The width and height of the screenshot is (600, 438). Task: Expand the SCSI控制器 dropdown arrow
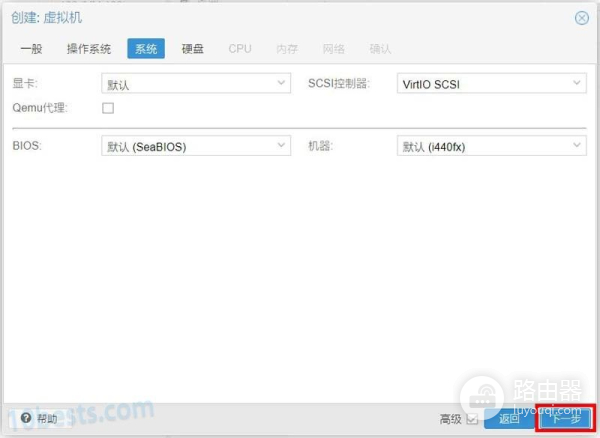[576, 83]
